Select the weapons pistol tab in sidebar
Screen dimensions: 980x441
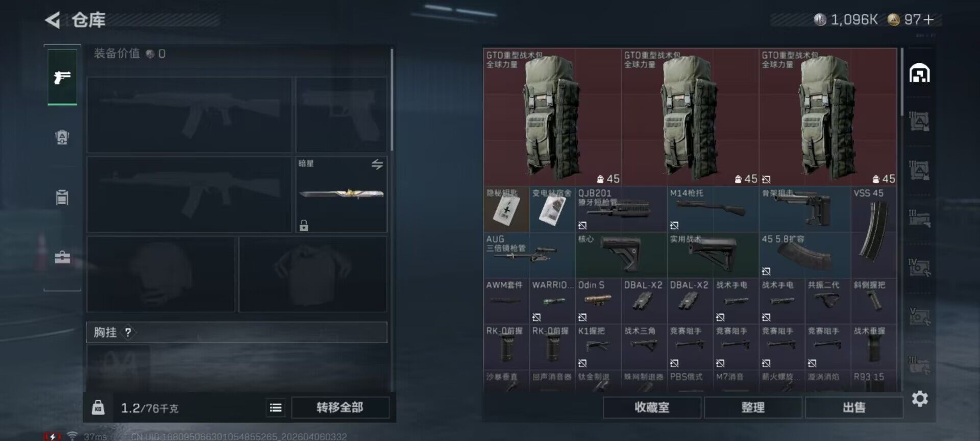(x=62, y=77)
